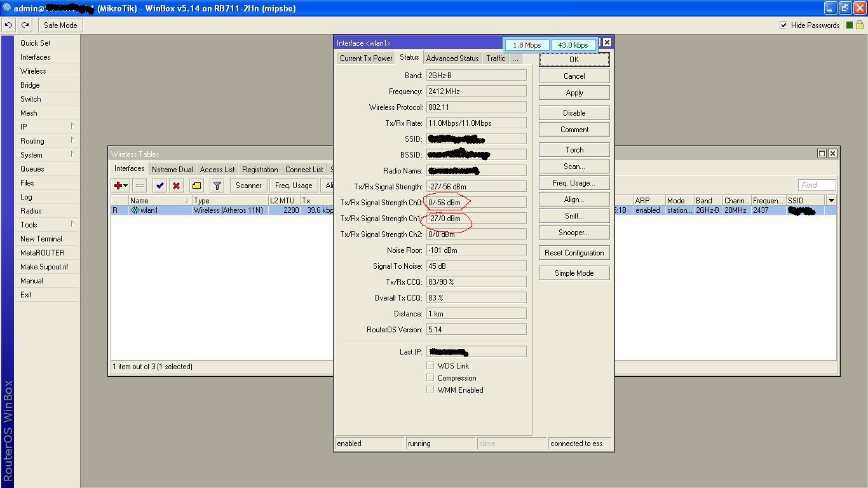The height and width of the screenshot is (488, 868).
Task: Click the padlock icon beside Hide Passwords
Action: 860,25
